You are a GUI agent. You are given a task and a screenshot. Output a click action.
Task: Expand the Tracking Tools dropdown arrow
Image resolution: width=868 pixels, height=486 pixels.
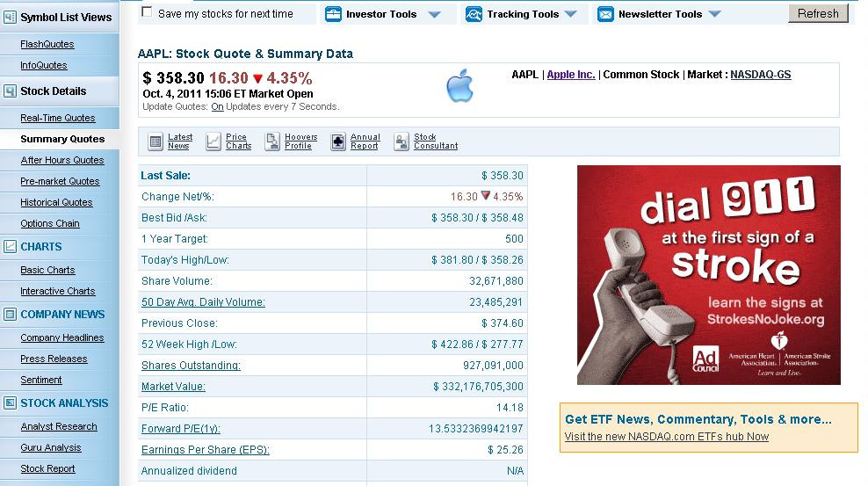(x=571, y=14)
